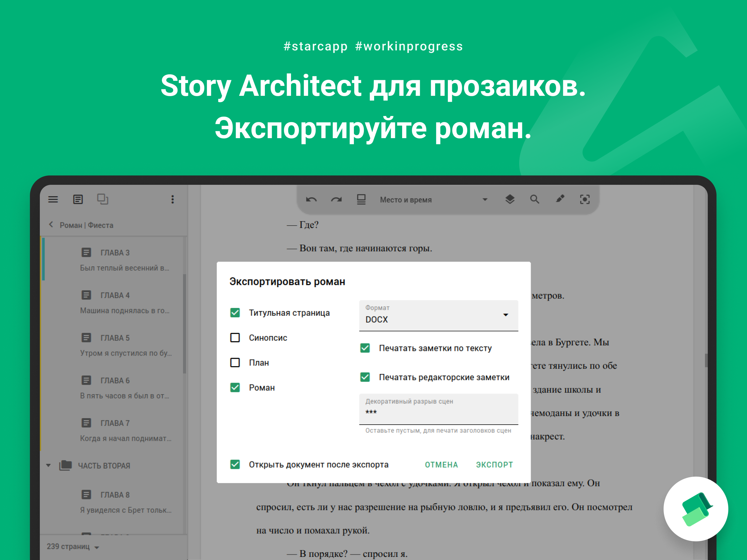The width and height of the screenshot is (747, 560).
Task: Click the line '— Вон там, где начинаются горы.'
Action: coord(359,249)
